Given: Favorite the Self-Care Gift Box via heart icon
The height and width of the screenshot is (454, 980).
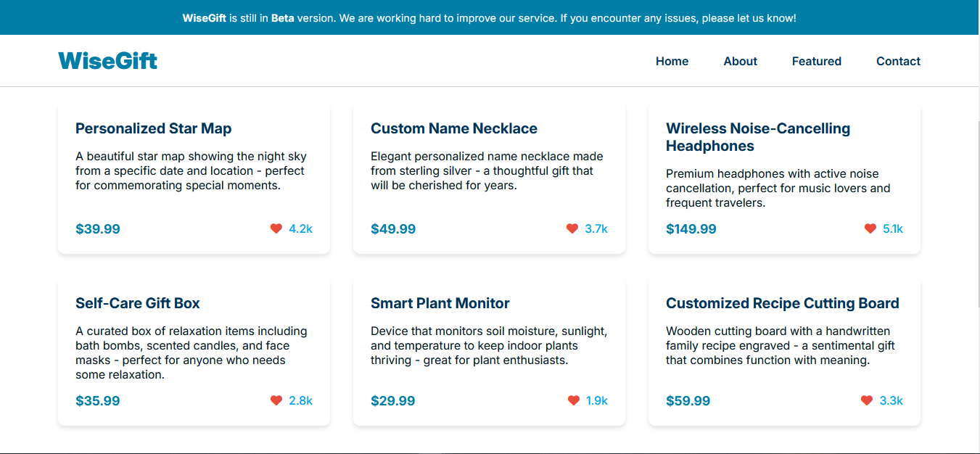Looking at the screenshot, I should pyautogui.click(x=276, y=400).
